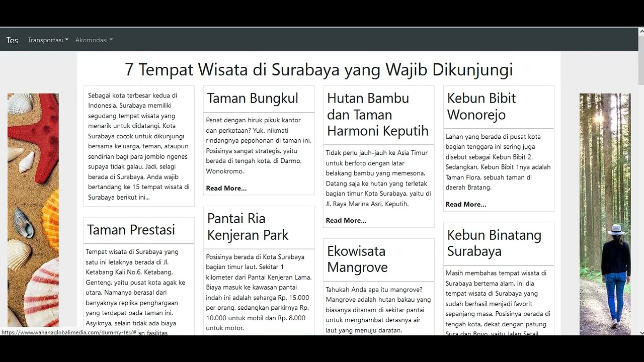Image resolution: width=644 pixels, height=362 pixels.
Task: Click the paragraph starting Masih membahas tempat wisata
Action: point(498,302)
